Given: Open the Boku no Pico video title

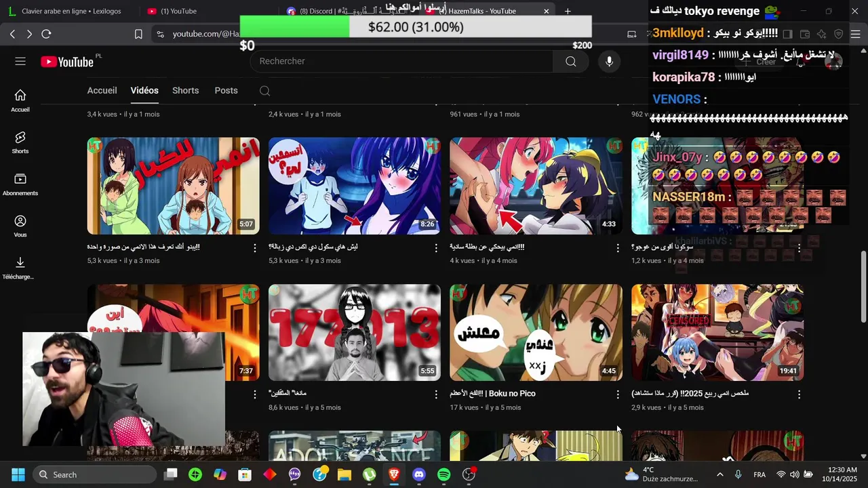Looking at the screenshot, I should (x=492, y=394).
